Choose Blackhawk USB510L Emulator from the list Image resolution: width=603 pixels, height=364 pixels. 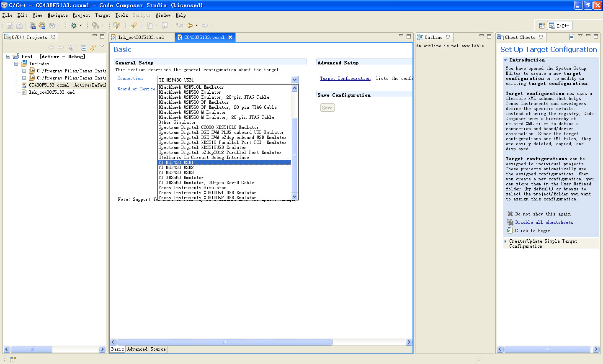point(191,87)
